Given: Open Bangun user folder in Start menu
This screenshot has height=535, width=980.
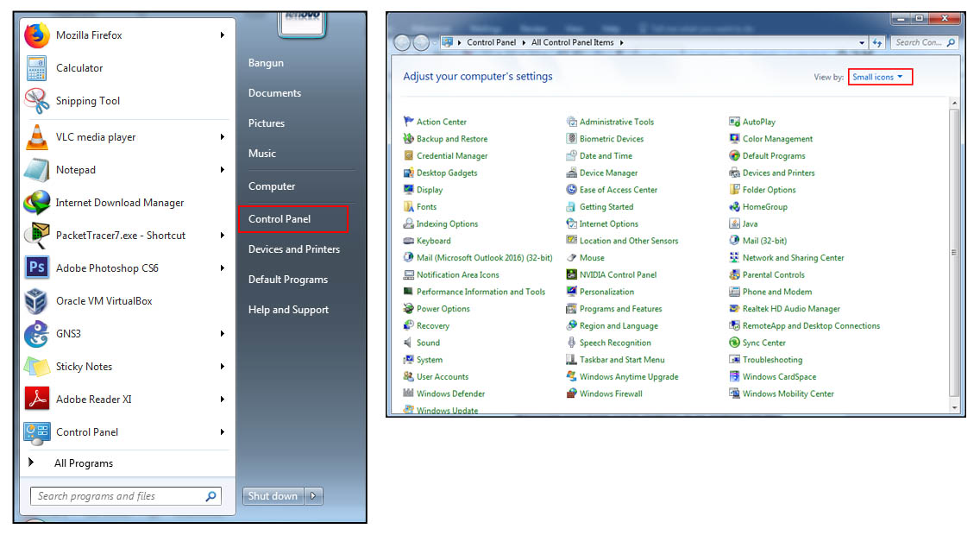Looking at the screenshot, I should pyautogui.click(x=266, y=63).
